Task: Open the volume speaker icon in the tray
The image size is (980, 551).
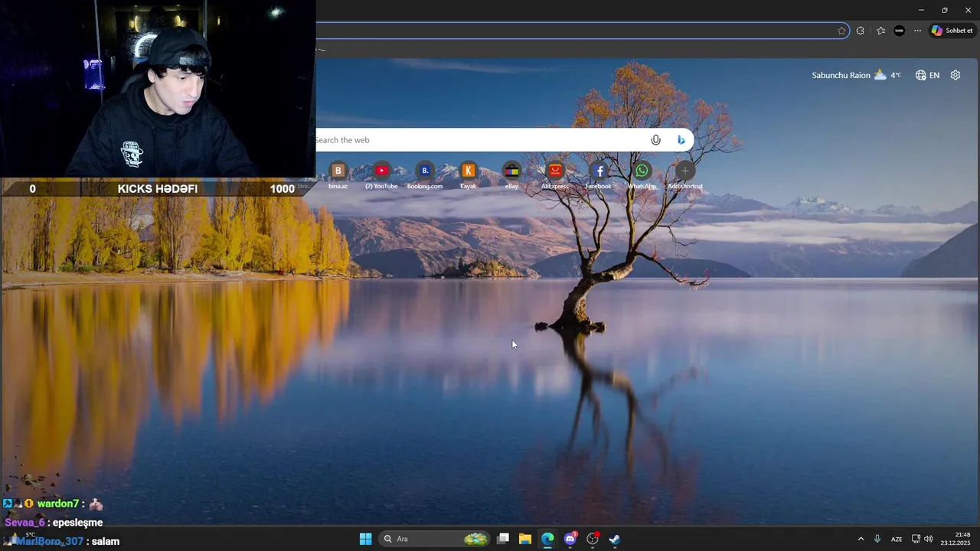Action: click(x=929, y=539)
